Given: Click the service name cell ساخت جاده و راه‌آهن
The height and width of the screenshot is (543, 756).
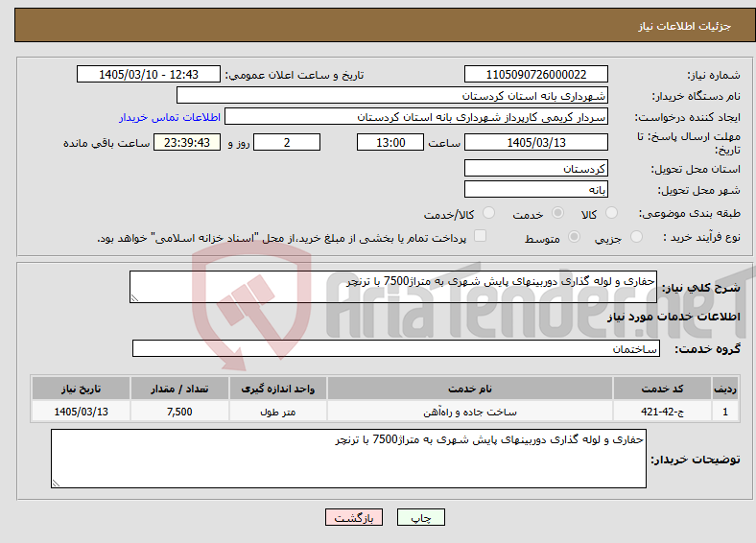Looking at the screenshot, I should click(470, 412).
